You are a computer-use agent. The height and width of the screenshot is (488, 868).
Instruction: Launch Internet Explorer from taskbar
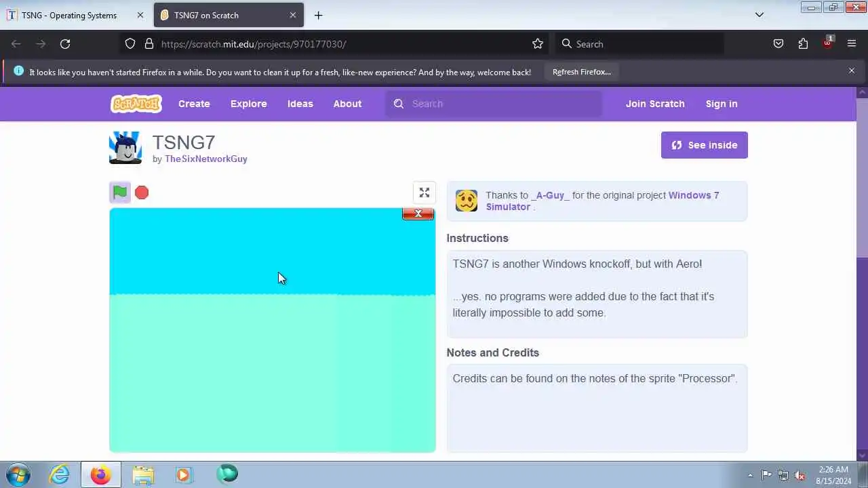point(60,474)
